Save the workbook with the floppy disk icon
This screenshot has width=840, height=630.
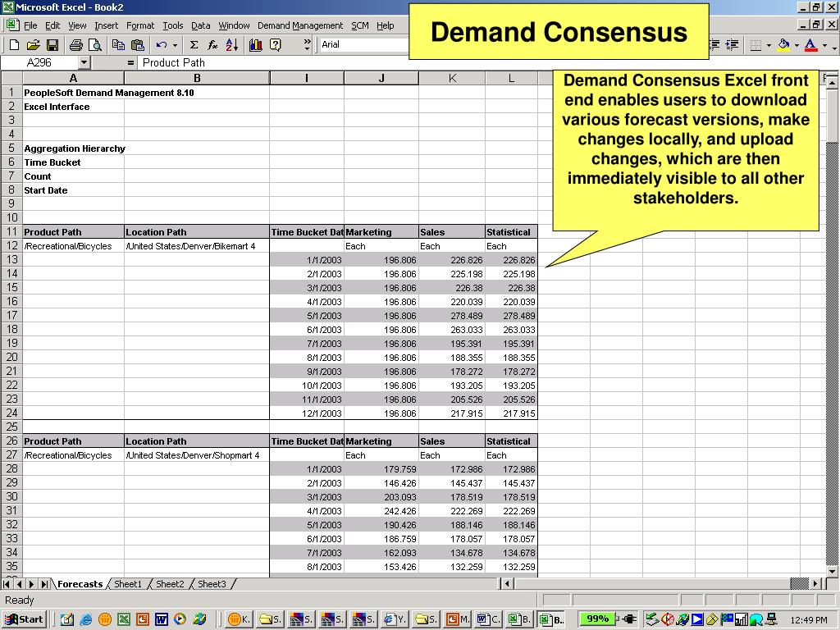52,45
